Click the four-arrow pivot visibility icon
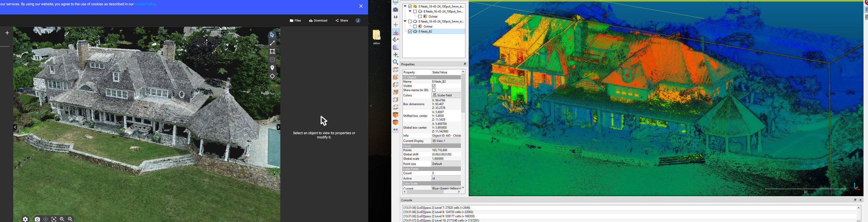 pos(395,55)
